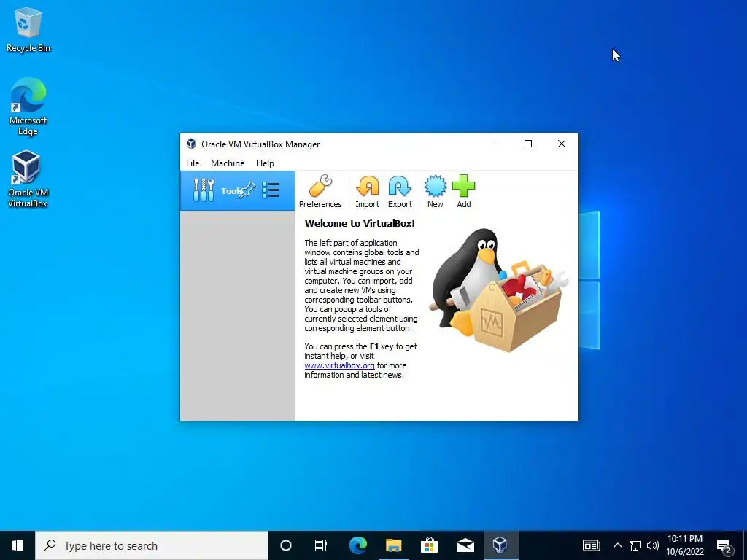Click the Tux penguin toolbox illustration
The height and width of the screenshot is (560, 747).
(x=498, y=290)
